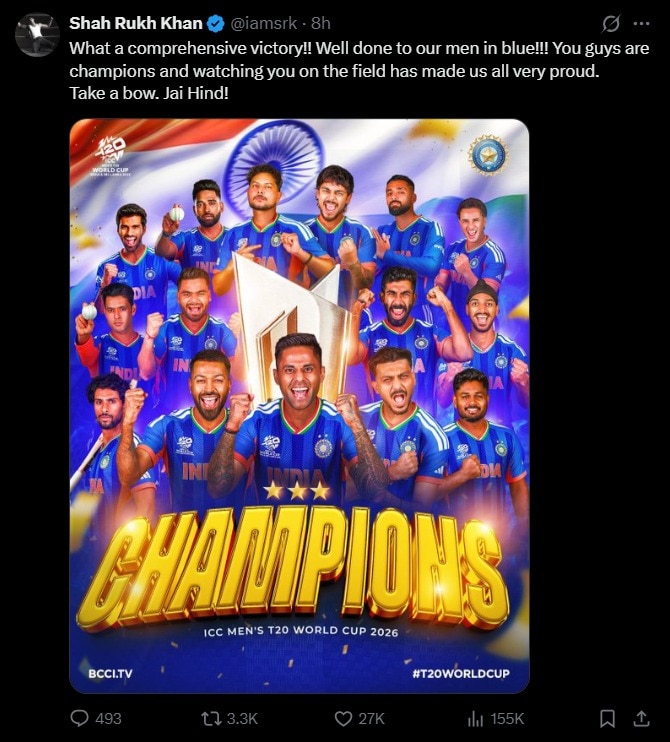Open the @iamsrk handle link
The width and height of the screenshot is (670, 742).
264,23
